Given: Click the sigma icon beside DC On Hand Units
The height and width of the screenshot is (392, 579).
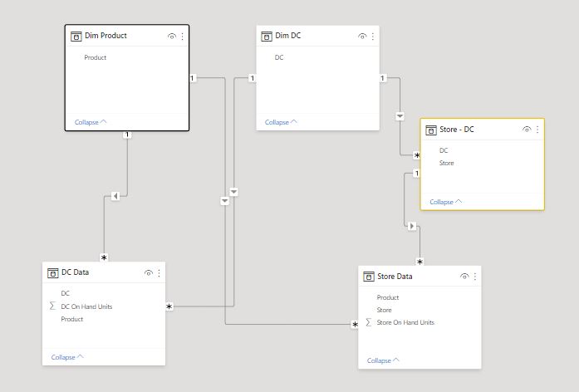Looking at the screenshot, I should click(x=52, y=306).
